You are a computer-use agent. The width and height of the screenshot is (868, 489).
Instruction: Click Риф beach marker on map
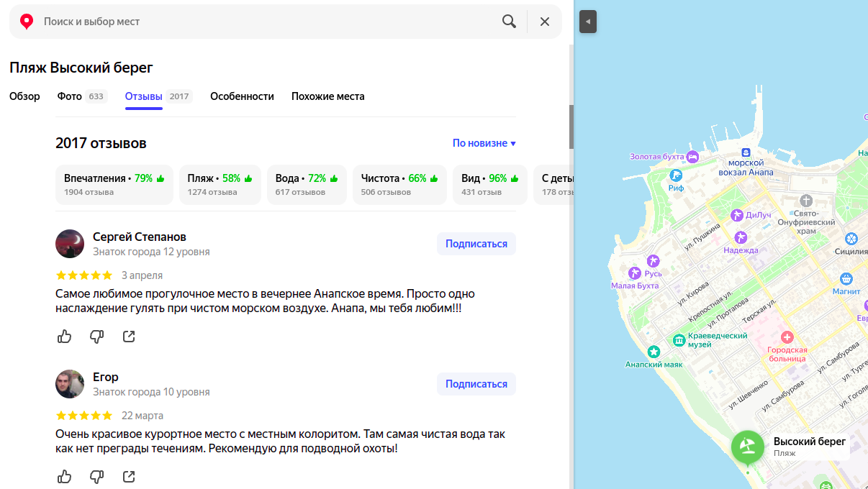coord(676,175)
